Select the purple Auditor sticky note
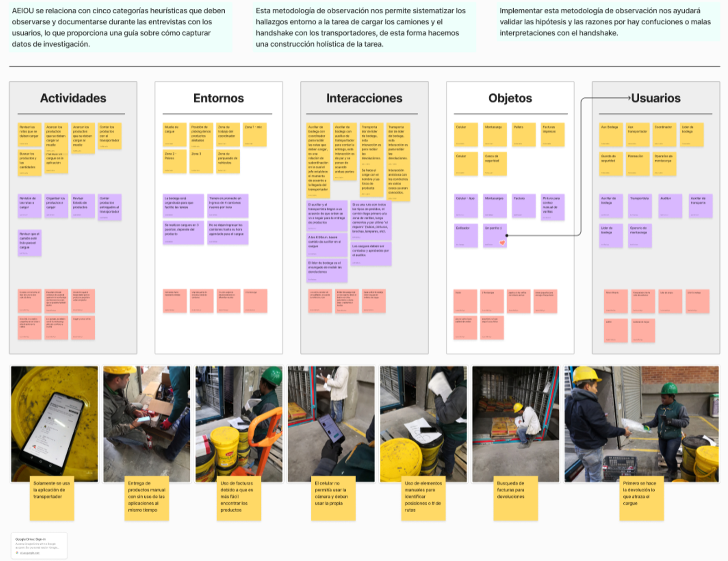The height and width of the screenshot is (561, 728). tap(671, 206)
